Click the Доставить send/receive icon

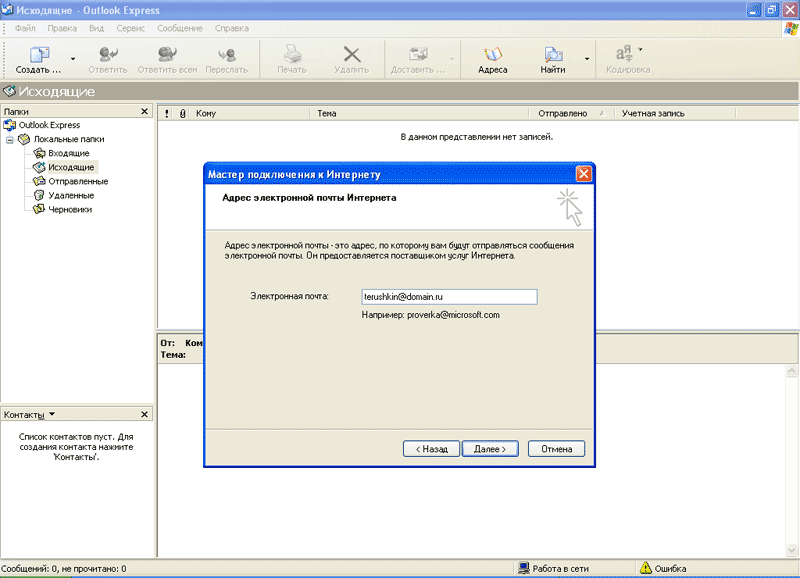click(x=418, y=54)
